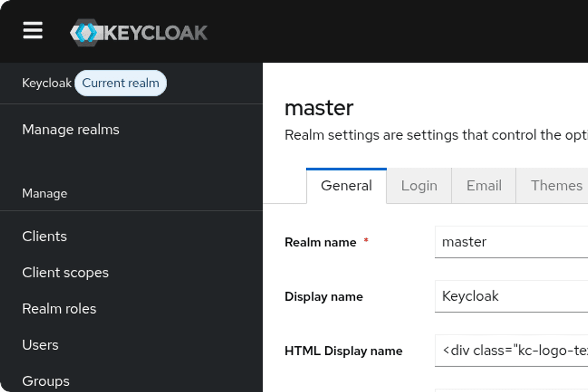Screen dimensions: 588x392
Task: Click the Realm name input field
Action: click(x=512, y=242)
